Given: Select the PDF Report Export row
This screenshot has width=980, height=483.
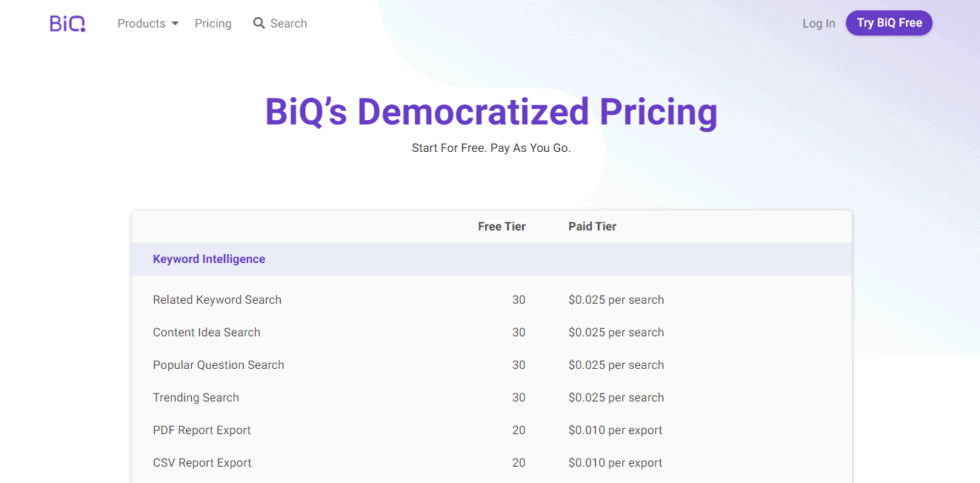Looking at the screenshot, I should pyautogui.click(x=492, y=430).
